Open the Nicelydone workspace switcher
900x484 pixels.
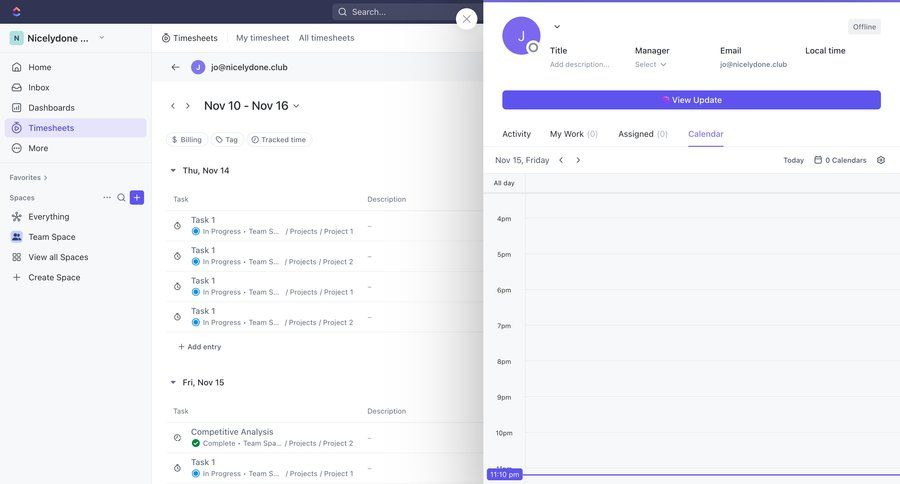click(x=57, y=38)
